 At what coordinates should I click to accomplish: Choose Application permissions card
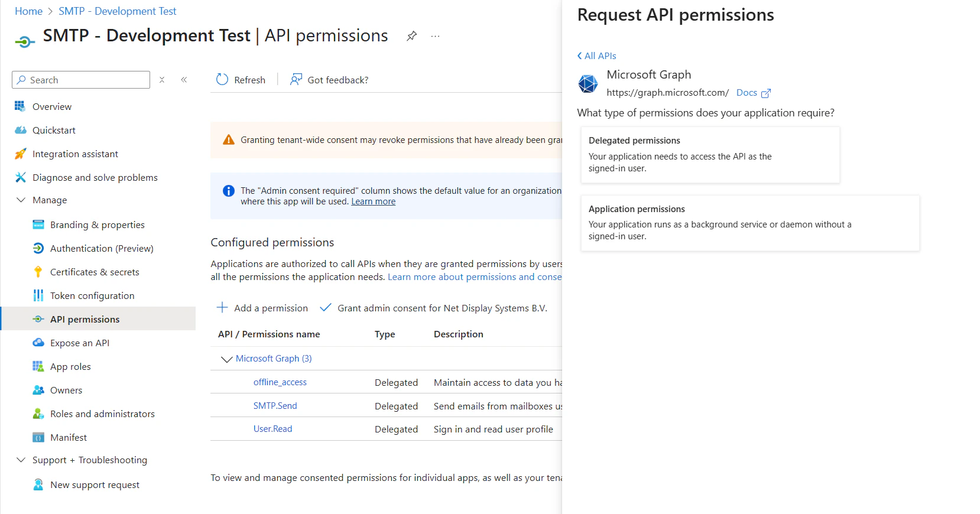click(x=750, y=223)
